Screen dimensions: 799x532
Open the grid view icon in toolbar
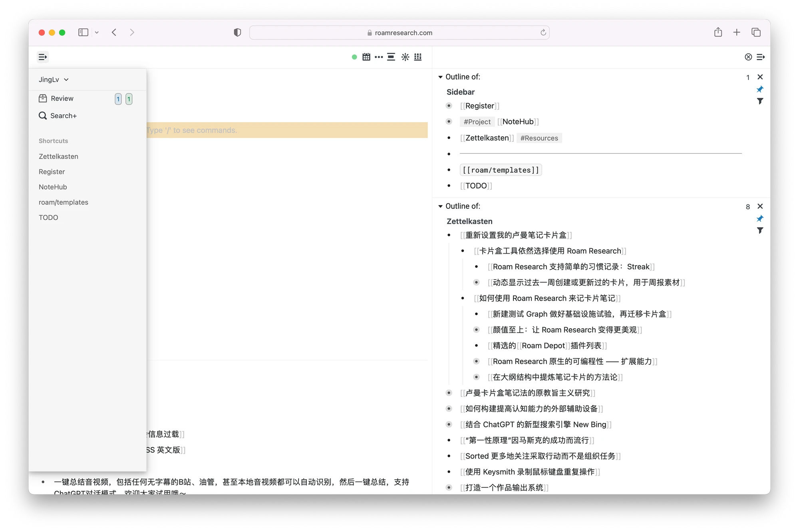418,57
